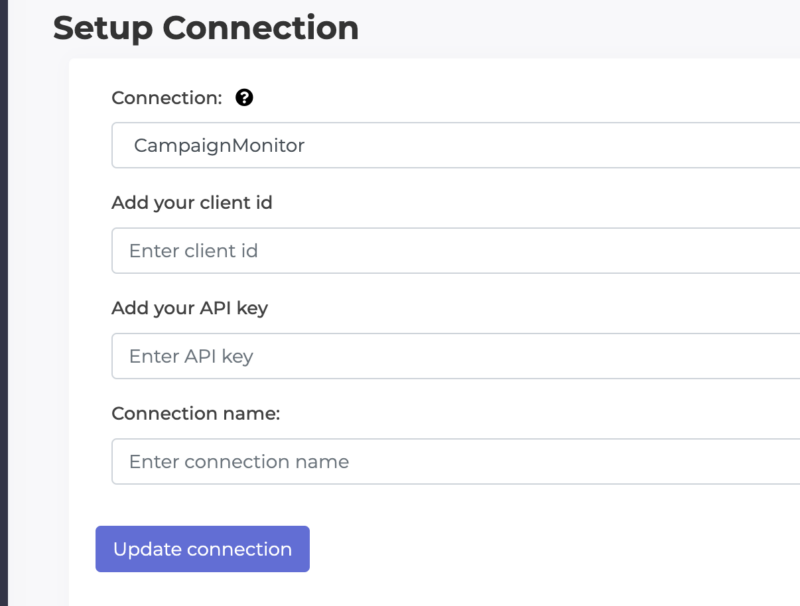Focus the Enter API key field
The image size is (800, 606).
[456, 356]
